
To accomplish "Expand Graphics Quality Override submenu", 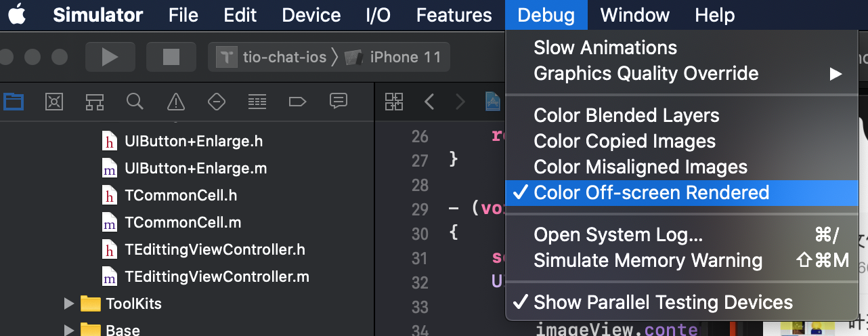I will click(x=677, y=73).
